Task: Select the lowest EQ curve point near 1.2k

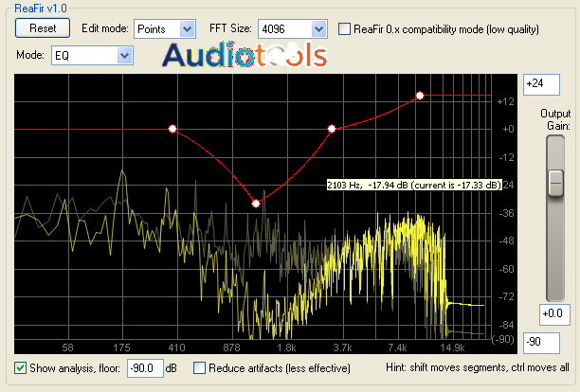Action: tap(256, 204)
